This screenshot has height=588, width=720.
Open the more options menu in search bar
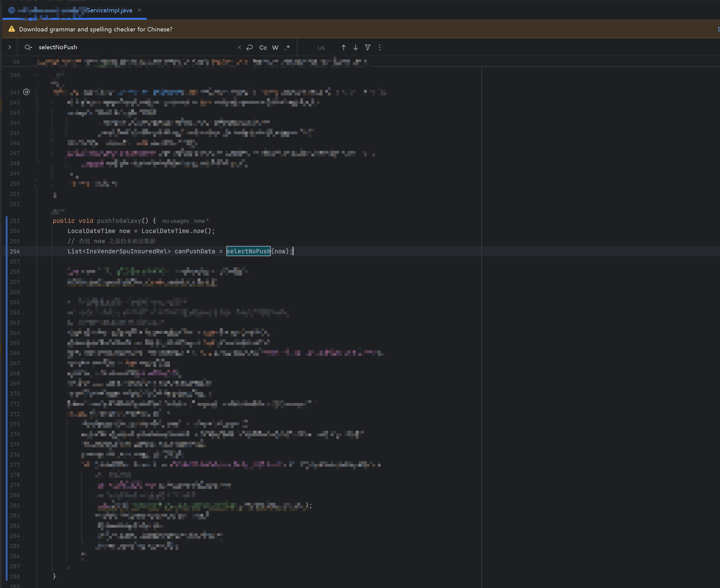pos(380,47)
